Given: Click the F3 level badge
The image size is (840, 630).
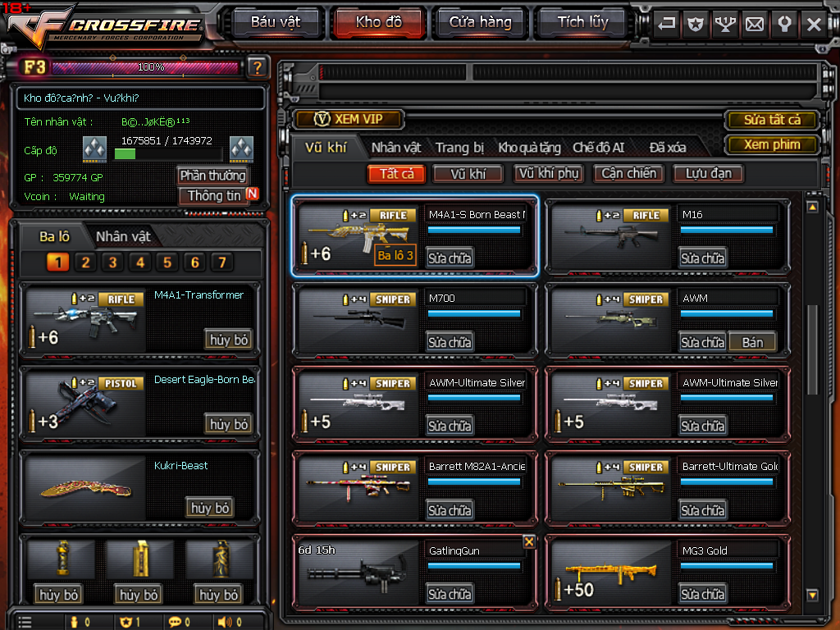Looking at the screenshot, I should click(34, 67).
